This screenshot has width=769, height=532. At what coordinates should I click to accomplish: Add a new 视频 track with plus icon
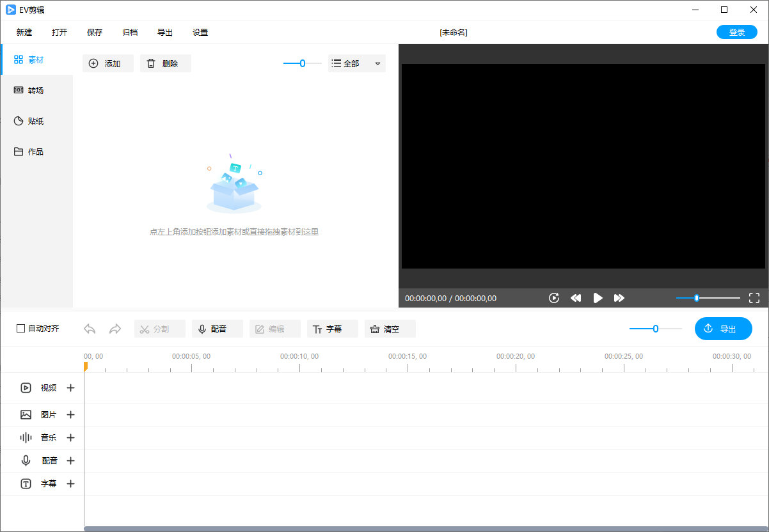pyautogui.click(x=71, y=387)
